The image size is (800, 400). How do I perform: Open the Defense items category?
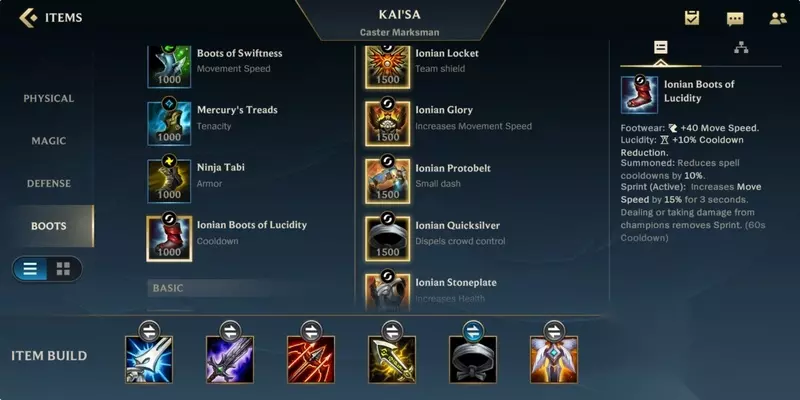pyautogui.click(x=48, y=183)
